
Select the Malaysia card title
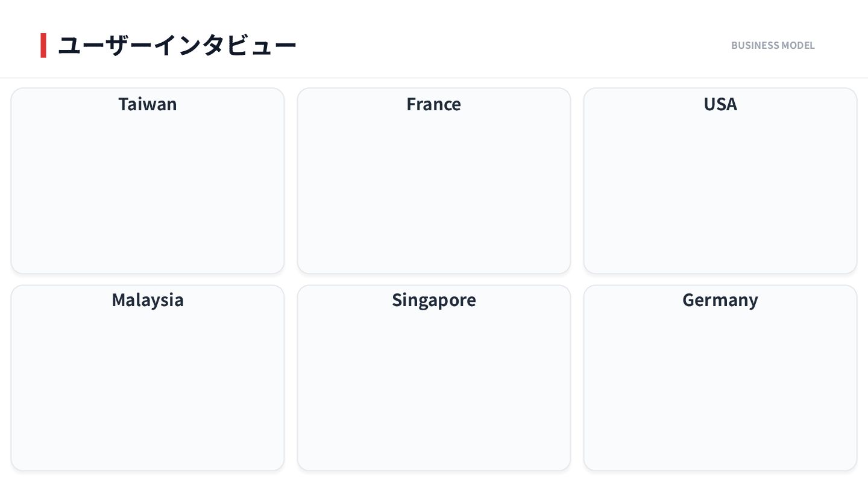tap(147, 300)
